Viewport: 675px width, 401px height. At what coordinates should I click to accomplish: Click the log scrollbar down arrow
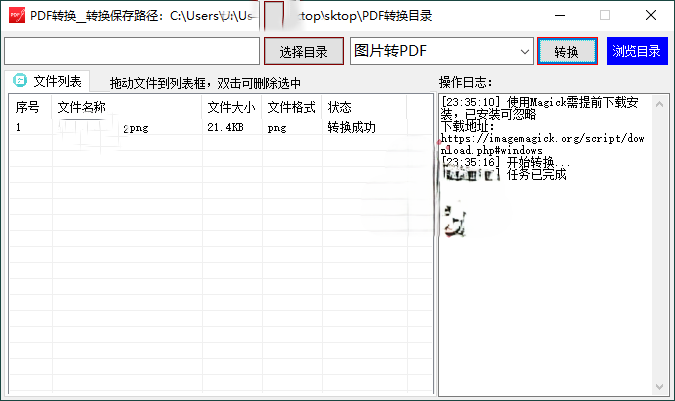[660, 387]
